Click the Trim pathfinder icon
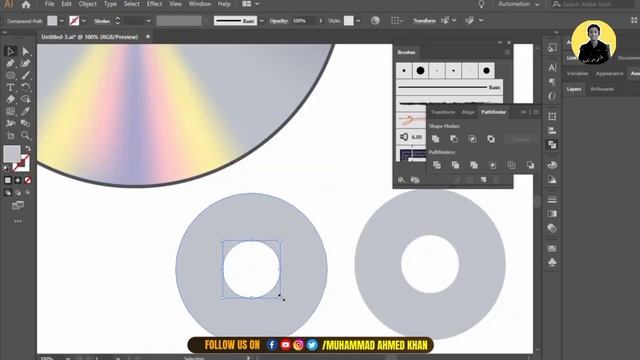 [456, 165]
